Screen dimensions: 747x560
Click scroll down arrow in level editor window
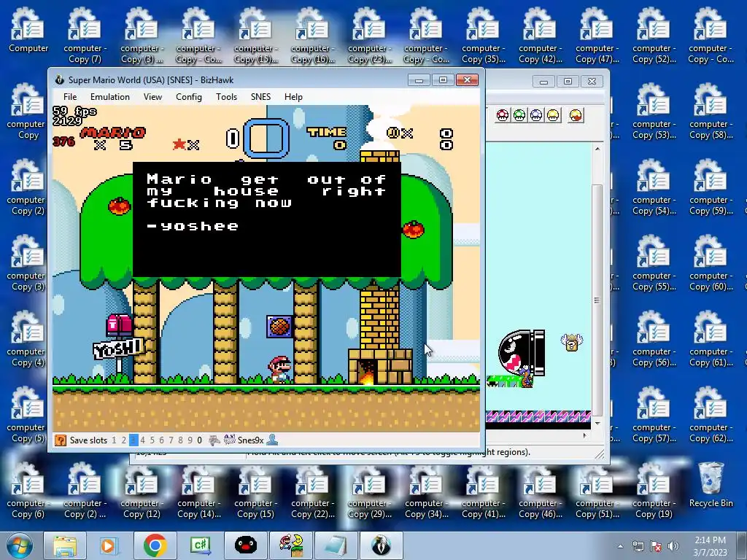(597, 423)
